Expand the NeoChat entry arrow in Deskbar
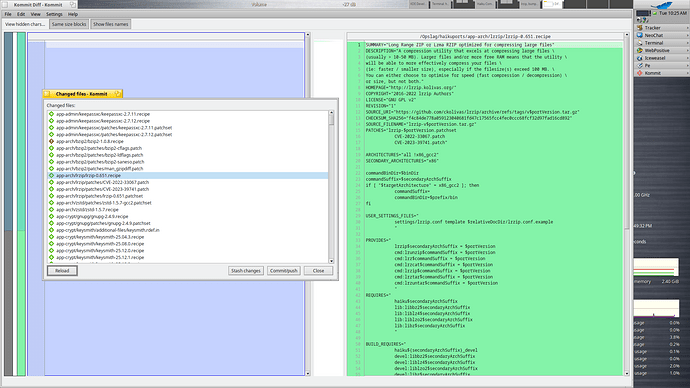 pos(687,35)
